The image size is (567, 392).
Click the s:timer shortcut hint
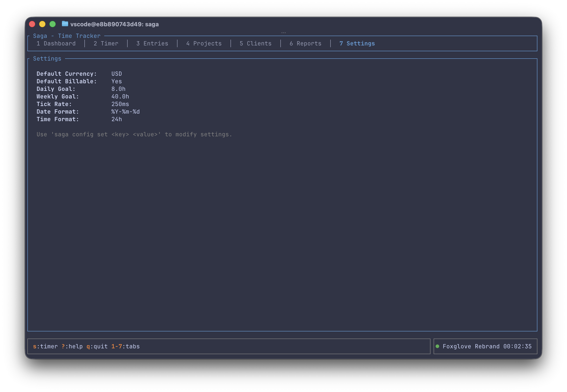pyautogui.click(x=45, y=346)
